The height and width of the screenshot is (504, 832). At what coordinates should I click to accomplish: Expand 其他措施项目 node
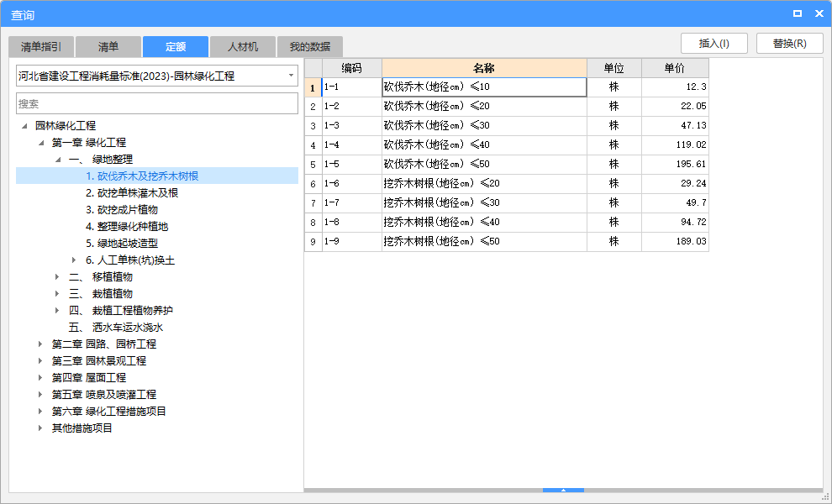40,428
